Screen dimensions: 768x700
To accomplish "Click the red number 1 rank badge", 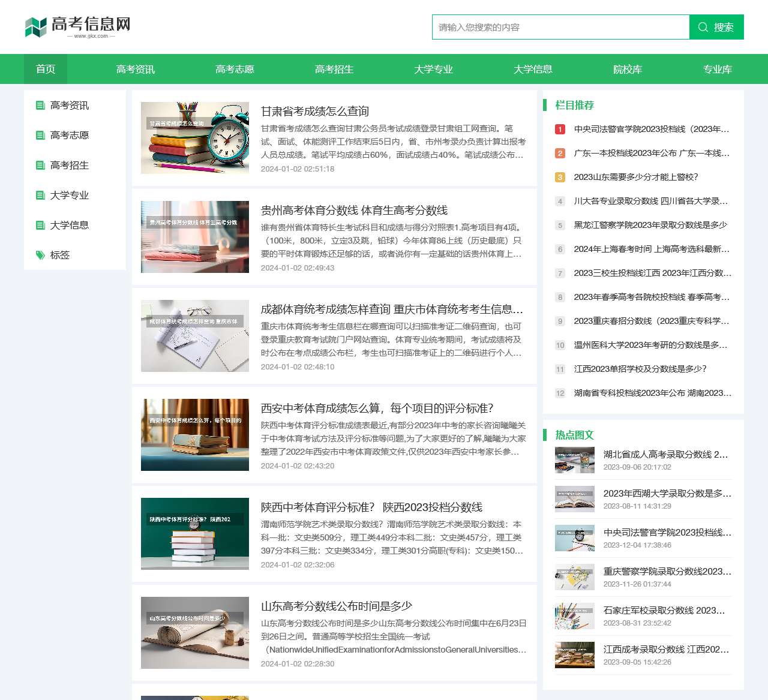I will click(x=560, y=129).
